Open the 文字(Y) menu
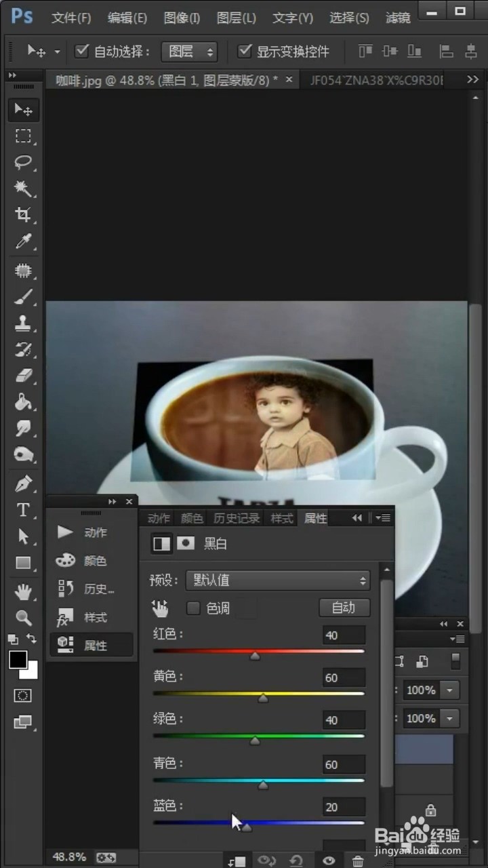The height and width of the screenshot is (868, 488). click(293, 18)
